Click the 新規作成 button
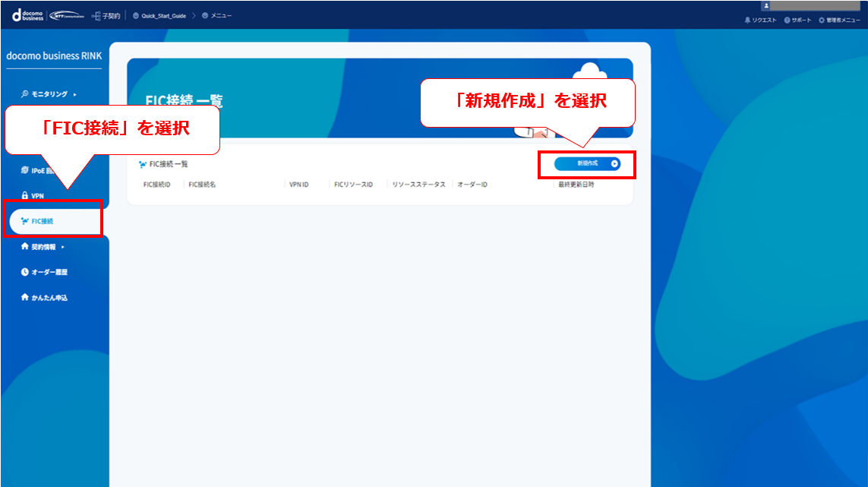868x487 pixels. point(587,163)
